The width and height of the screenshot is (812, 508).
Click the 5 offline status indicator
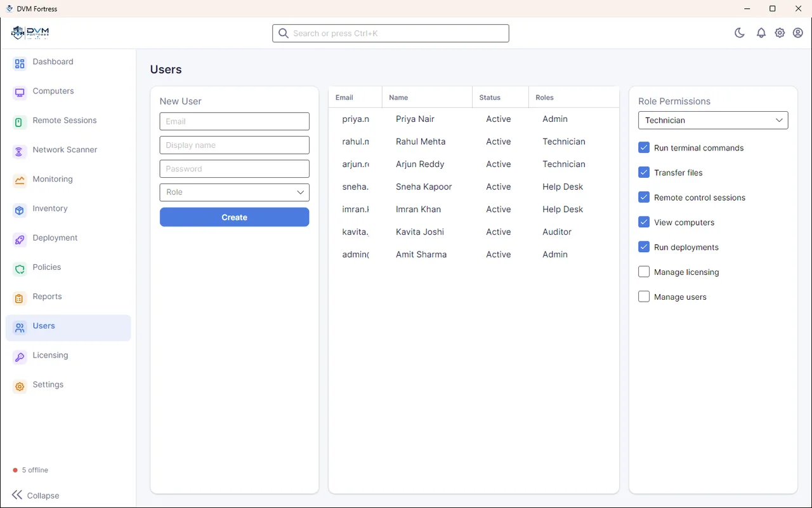pyautogui.click(x=30, y=470)
